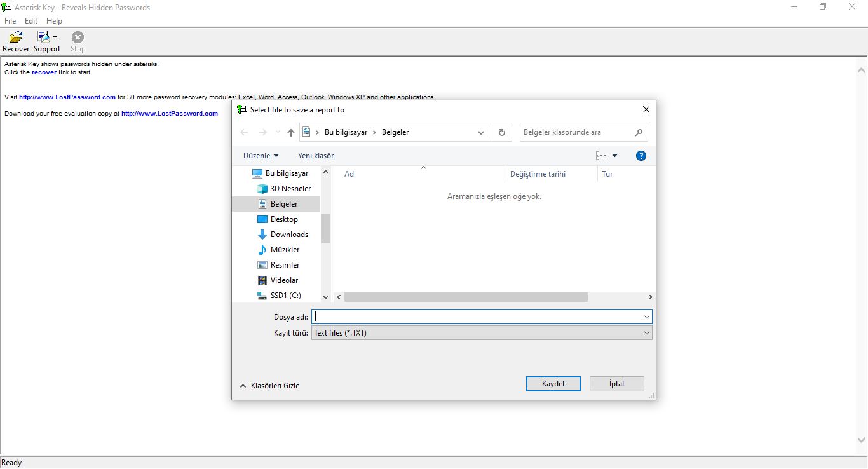Select the Downloads folder
This screenshot has width=868, height=469.
(x=289, y=234)
